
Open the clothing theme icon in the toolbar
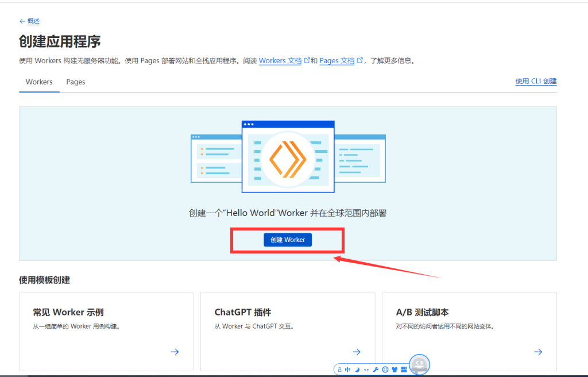click(x=394, y=370)
